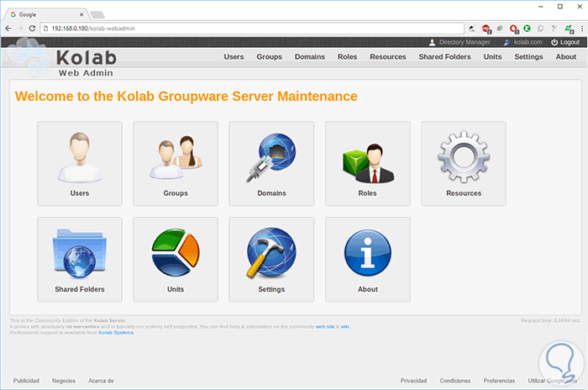Click the green K extension icon

tap(527, 28)
